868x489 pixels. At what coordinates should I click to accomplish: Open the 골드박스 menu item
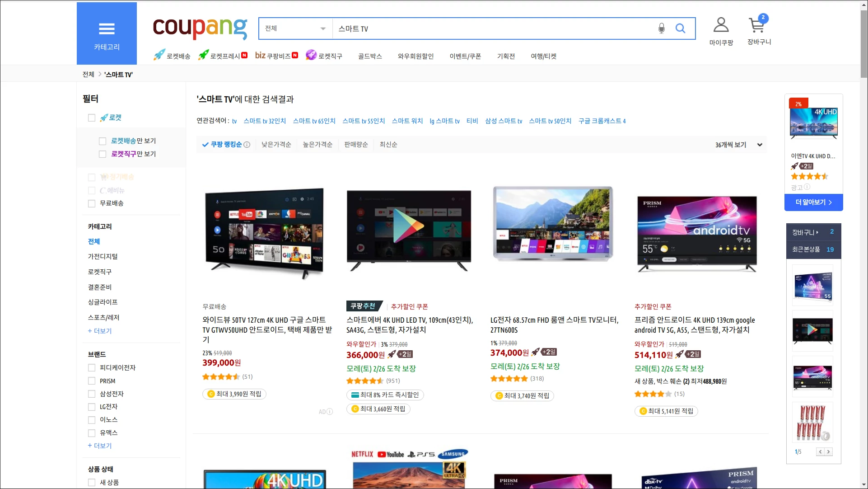369,56
